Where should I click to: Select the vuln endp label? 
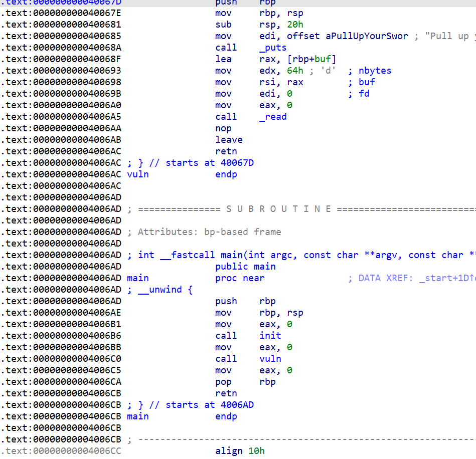(x=138, y=174)
